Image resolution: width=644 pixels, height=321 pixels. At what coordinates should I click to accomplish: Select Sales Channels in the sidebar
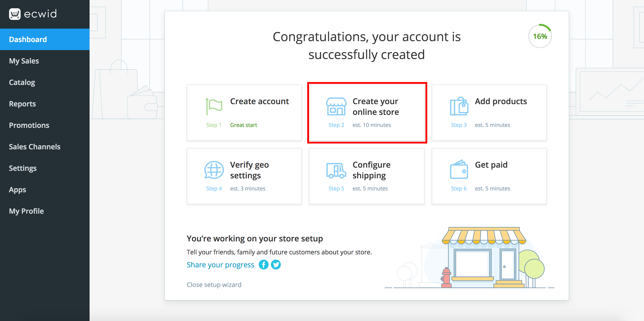click(35, 147)
